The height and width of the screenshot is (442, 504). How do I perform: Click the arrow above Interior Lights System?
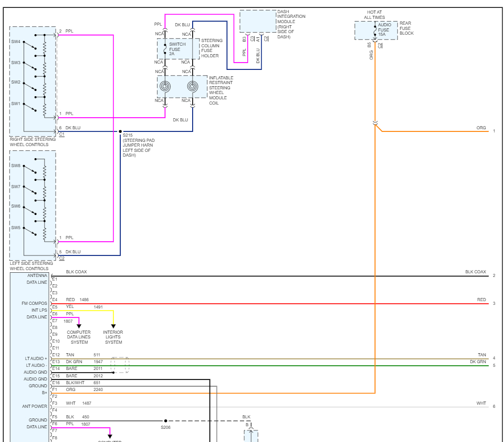(x=113, y=326)
